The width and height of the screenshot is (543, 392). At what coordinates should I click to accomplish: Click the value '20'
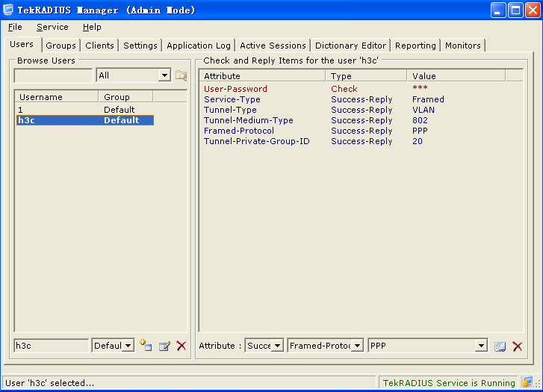[418, 141]
